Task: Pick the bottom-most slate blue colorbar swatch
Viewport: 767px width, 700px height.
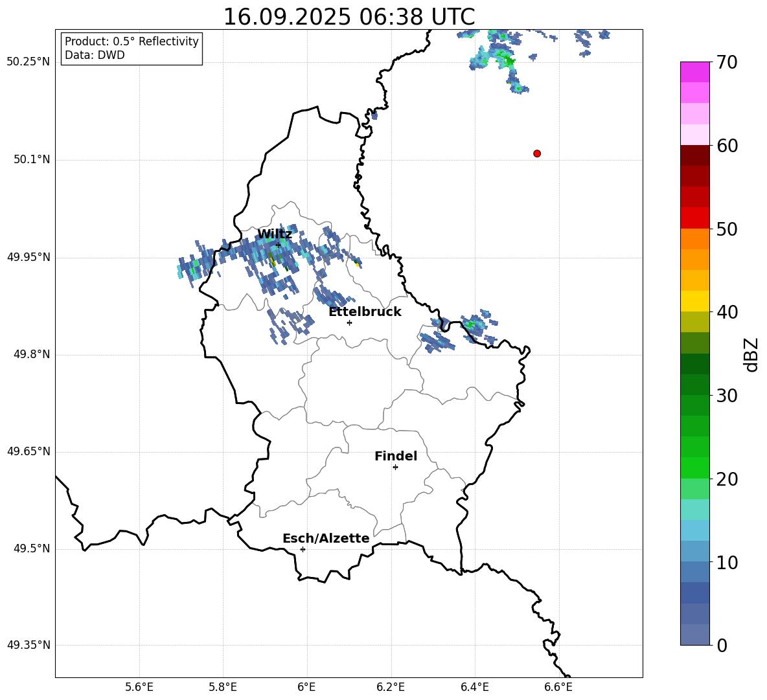Action: (x=695, y=635)
